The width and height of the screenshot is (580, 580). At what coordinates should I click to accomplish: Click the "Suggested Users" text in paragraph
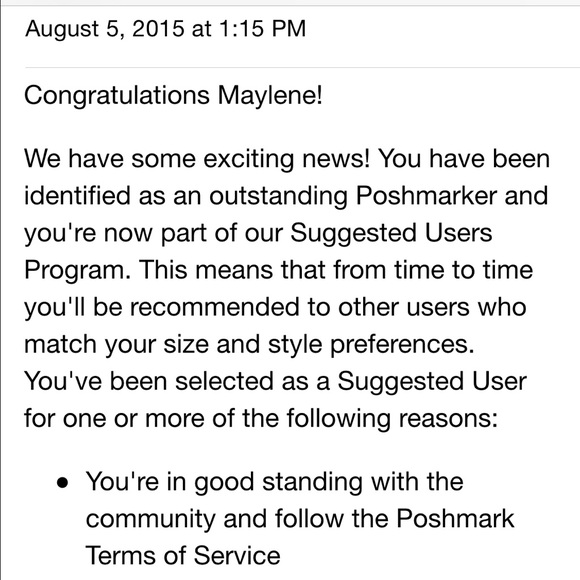coord(391,234)
